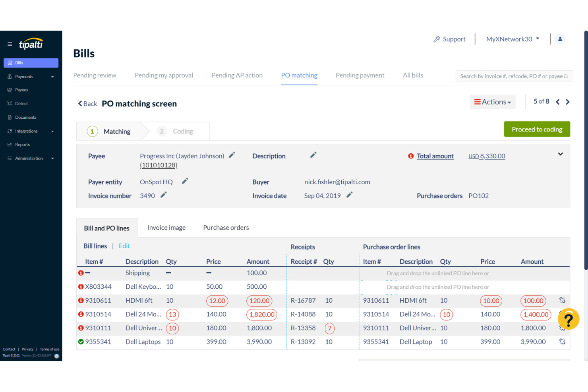The height and width of the screenshot is (392, 588).
Task: Open Reports in the sidebar
Action: (23, 144)
